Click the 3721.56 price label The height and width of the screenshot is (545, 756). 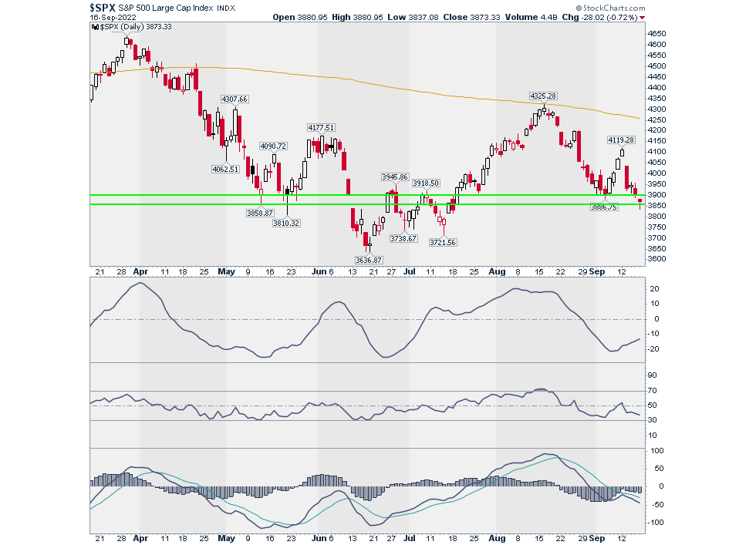coord(443,242)
